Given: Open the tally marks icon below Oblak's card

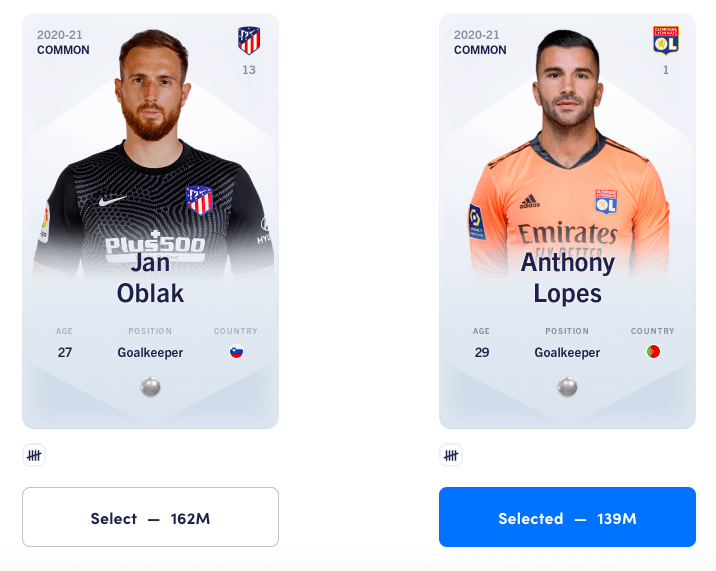Looking at the screenshot, I should (x=34, y=455).
